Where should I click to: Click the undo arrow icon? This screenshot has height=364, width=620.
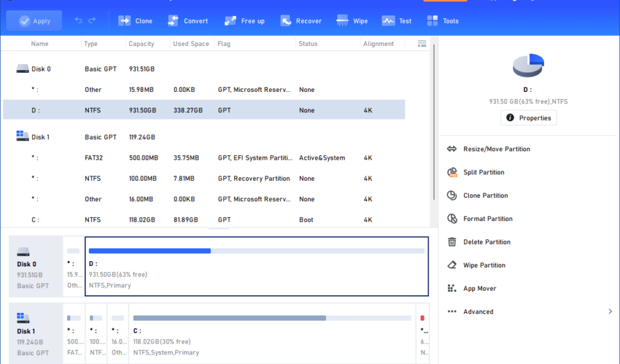click(x=79, y=21)
